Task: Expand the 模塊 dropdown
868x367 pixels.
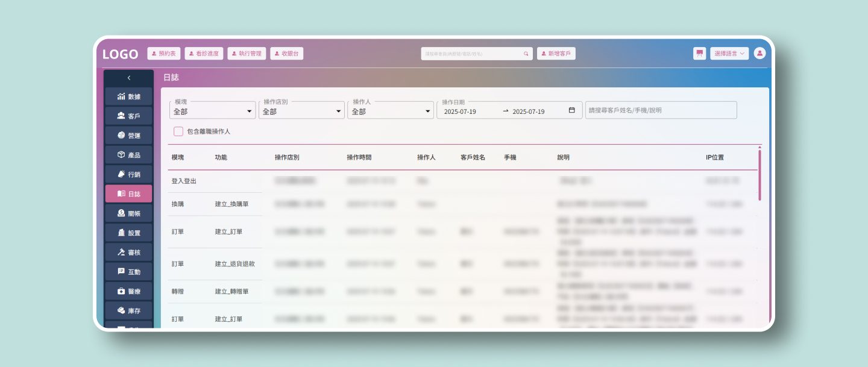Action: tap(212, 111)
